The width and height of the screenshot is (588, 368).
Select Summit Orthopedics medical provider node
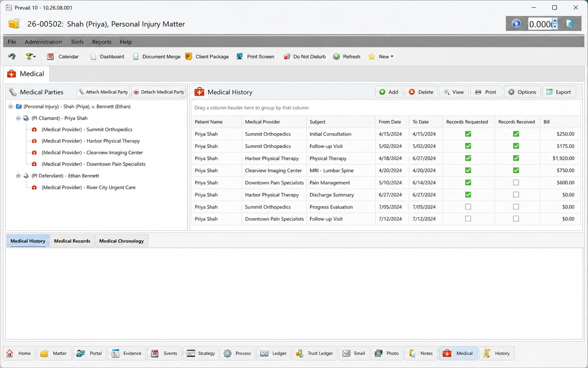pos(87,130)
